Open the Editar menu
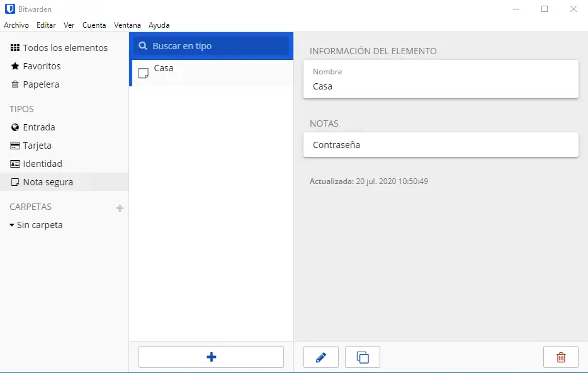Image resolution: width=588 pixels, height=373 pixels. click(46, 25)
